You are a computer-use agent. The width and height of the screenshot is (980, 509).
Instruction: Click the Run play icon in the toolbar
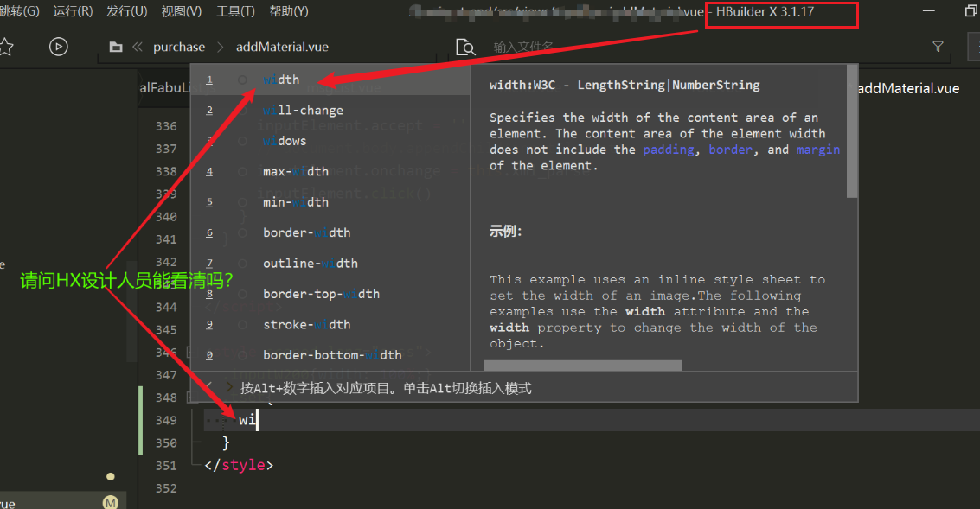pyautogui.click(x=58, y=47)
